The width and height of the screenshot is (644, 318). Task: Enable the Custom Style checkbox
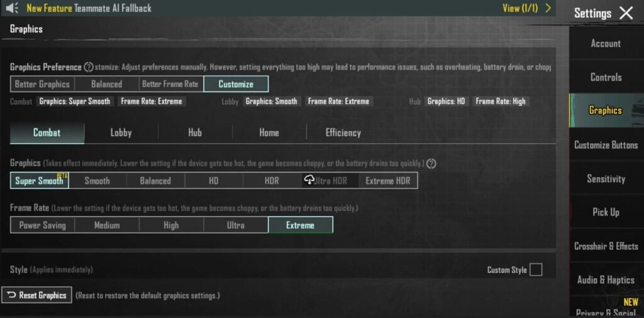pos(535,270)
